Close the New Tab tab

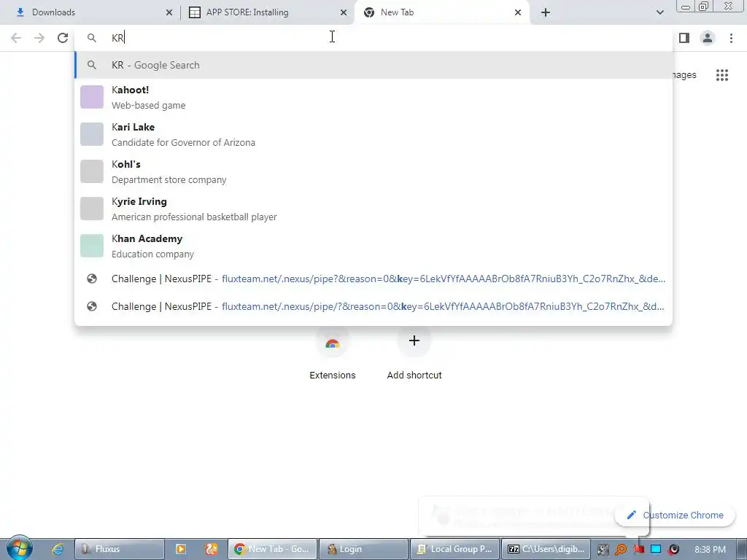pyautogui.click(x=518, y=13)
